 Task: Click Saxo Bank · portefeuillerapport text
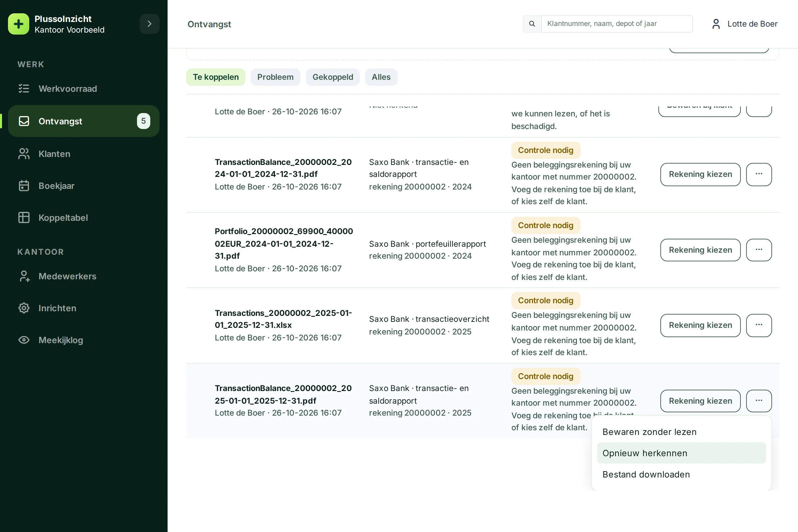point(427,244)
